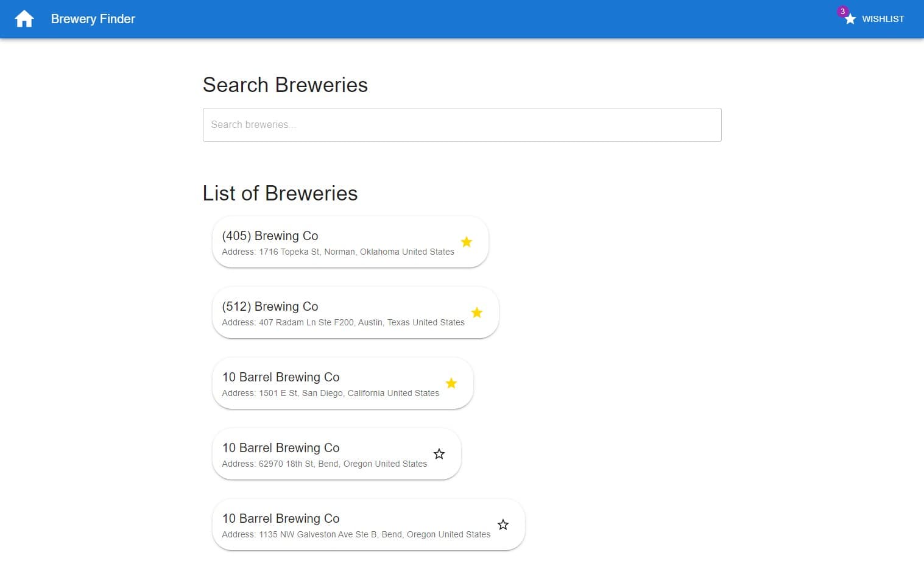Star 10 Barrel Brewing on Galveston Ave
The image size is (924, 566).
point(503,525)
